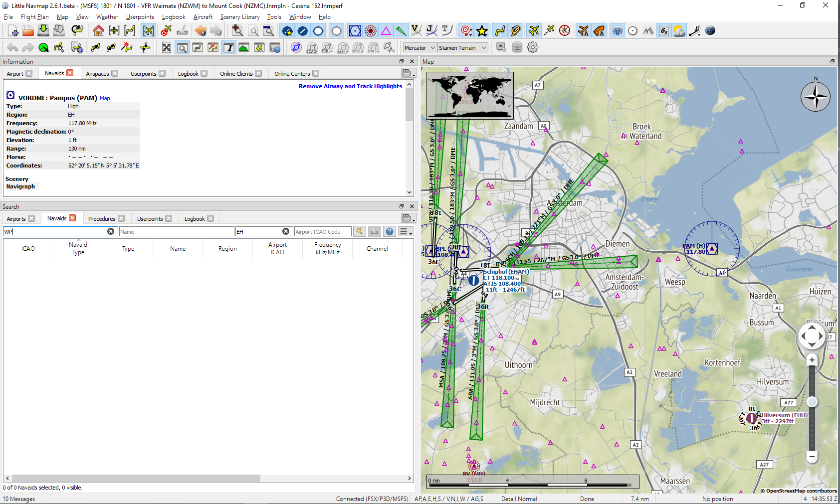Image resolution: width=840 pixels, height=504 pixels.
Task: Toggle aircraft trail display
Action: 549,30
